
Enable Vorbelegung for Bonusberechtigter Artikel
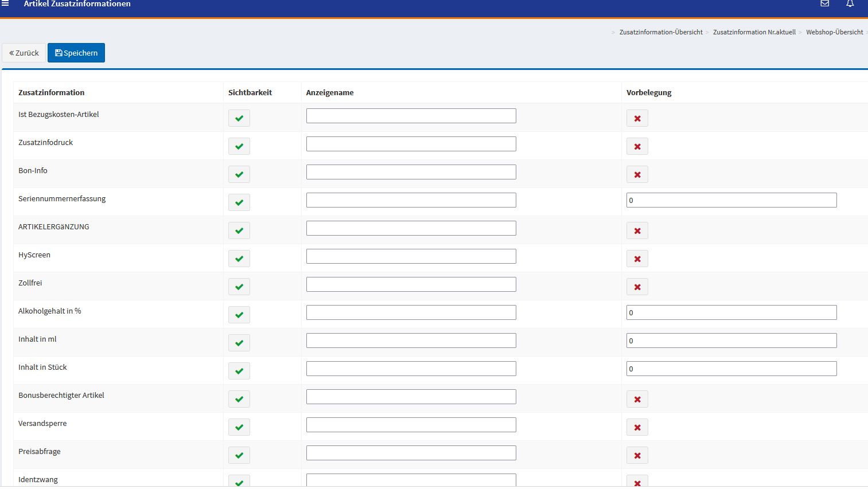(637, 400)
